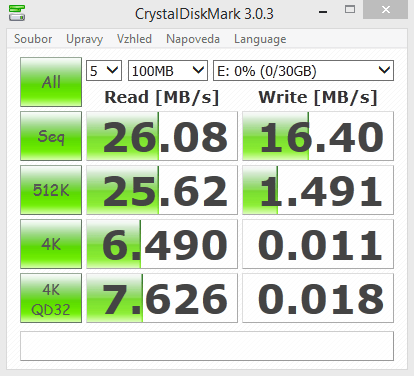Open the Napoveda menu
Image resolution: width=414 pixels, height=376 pixels.
click(x=193, y=39)
